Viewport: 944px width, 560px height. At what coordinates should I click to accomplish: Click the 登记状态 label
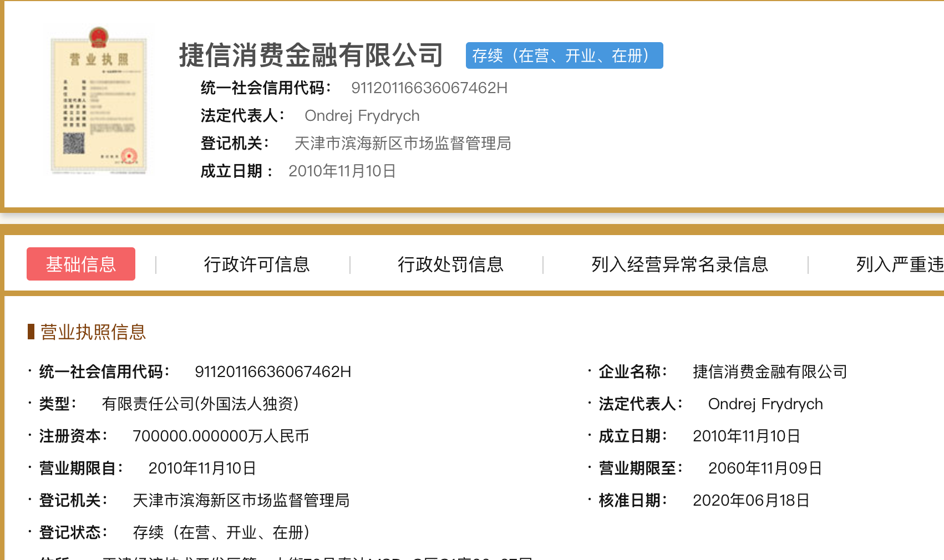coord(73,532)
